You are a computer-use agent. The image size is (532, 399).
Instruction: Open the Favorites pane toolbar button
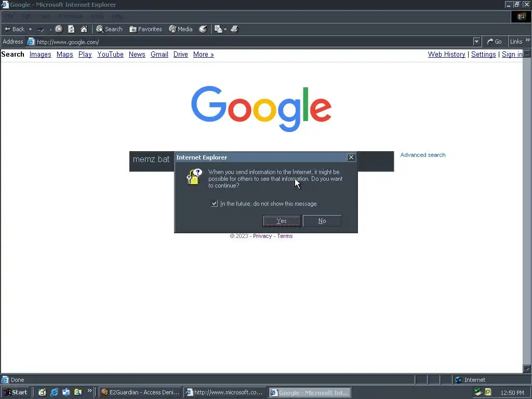tap(145, 29)
